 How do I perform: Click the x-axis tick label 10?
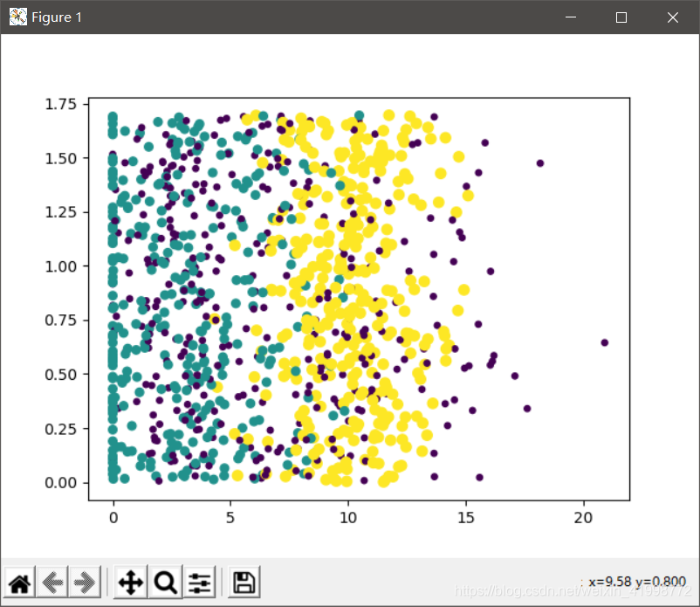point(348,518)
